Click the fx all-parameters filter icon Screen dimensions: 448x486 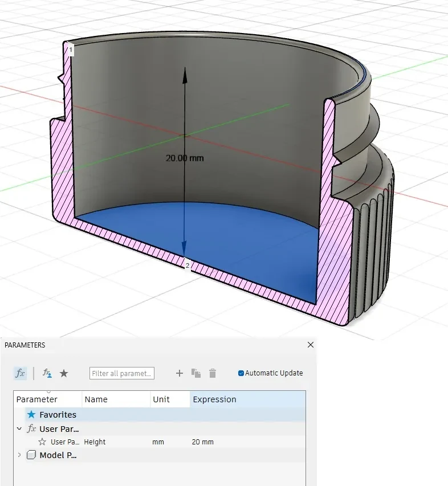20,373
